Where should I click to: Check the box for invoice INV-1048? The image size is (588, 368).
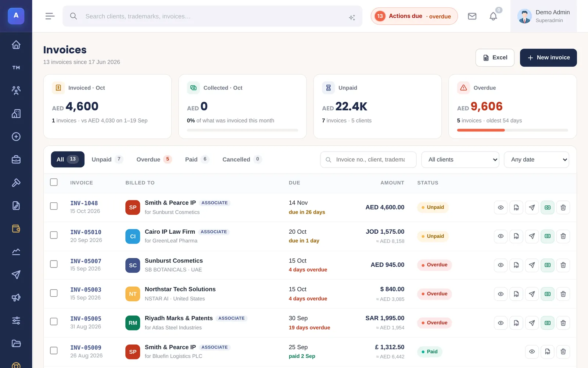tap(54, 206)
